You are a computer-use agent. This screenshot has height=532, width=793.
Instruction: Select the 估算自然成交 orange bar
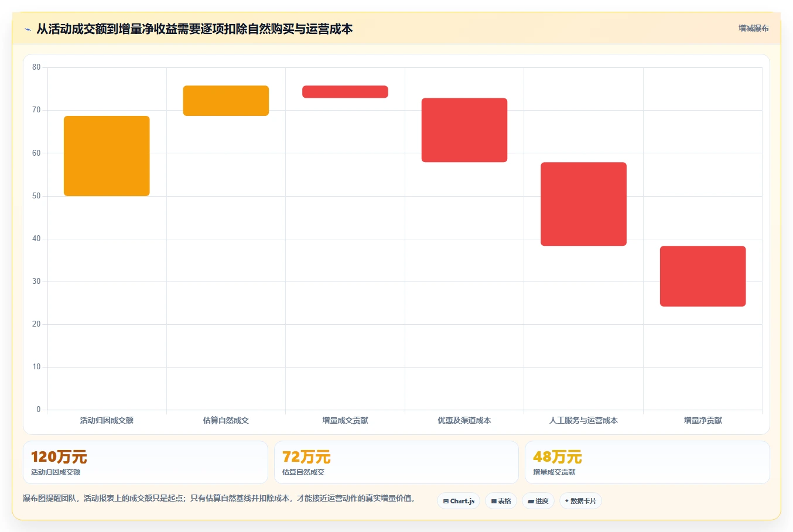226,101
